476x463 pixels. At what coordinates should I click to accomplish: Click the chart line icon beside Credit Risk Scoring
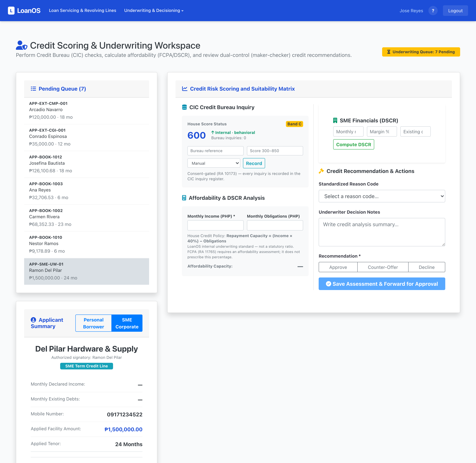pos(185,89)
